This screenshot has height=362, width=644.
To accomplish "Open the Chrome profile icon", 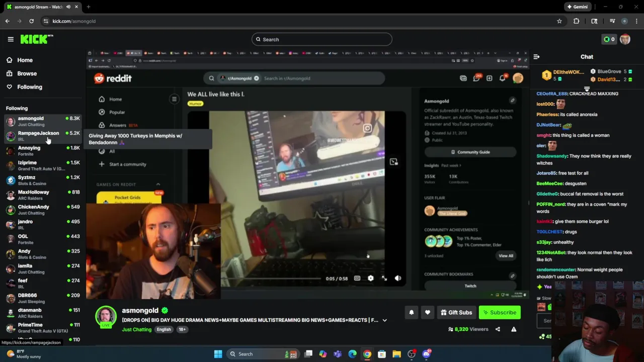I will (x=624, y=21).
